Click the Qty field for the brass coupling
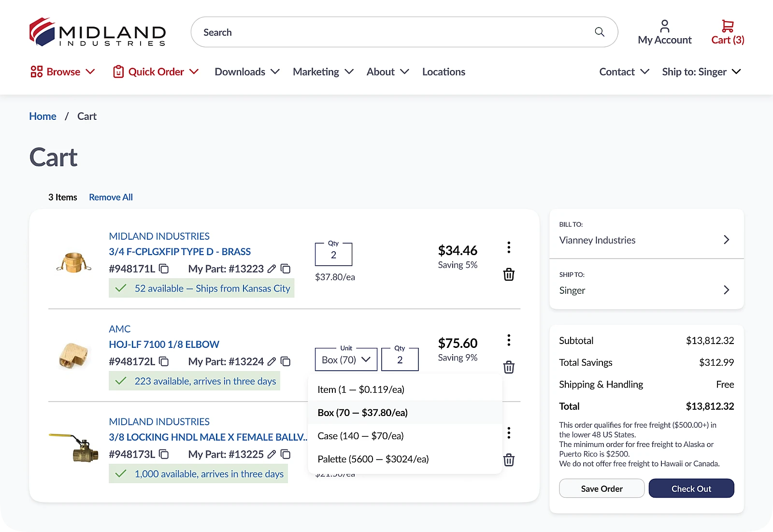This screenshot has width=773, height=532. pyautogui.click(x=333, y=255)
